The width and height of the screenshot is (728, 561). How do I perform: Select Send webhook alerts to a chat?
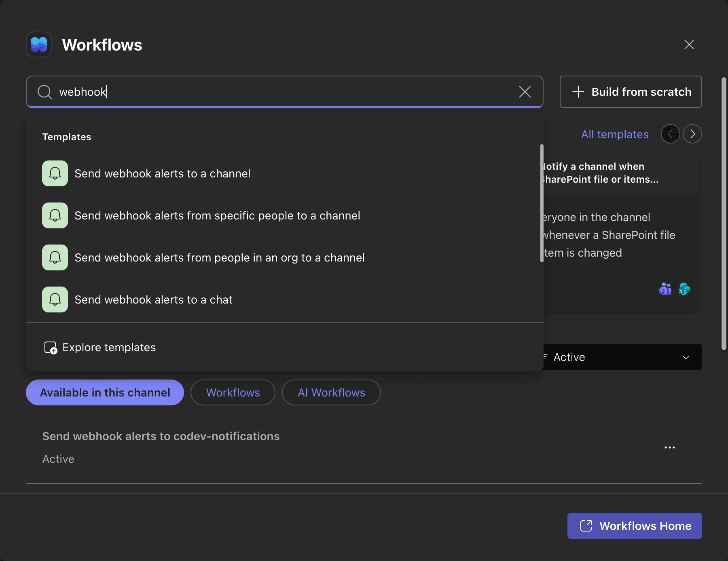tap(284, 299)
